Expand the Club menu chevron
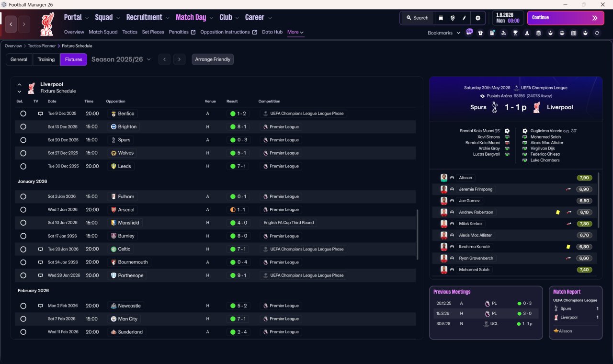613x364 pixels. (x=237, y=18)
